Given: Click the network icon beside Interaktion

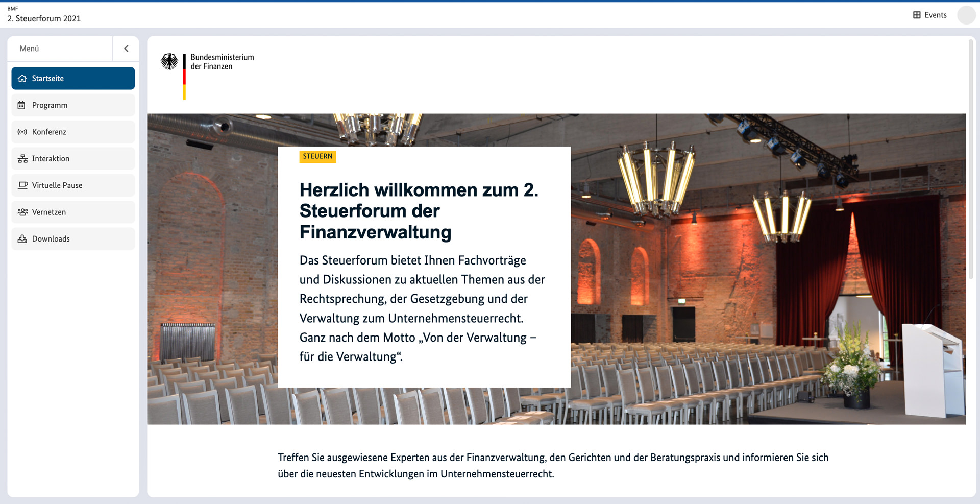Looking at the screenshot, I should tap(22, 159).
